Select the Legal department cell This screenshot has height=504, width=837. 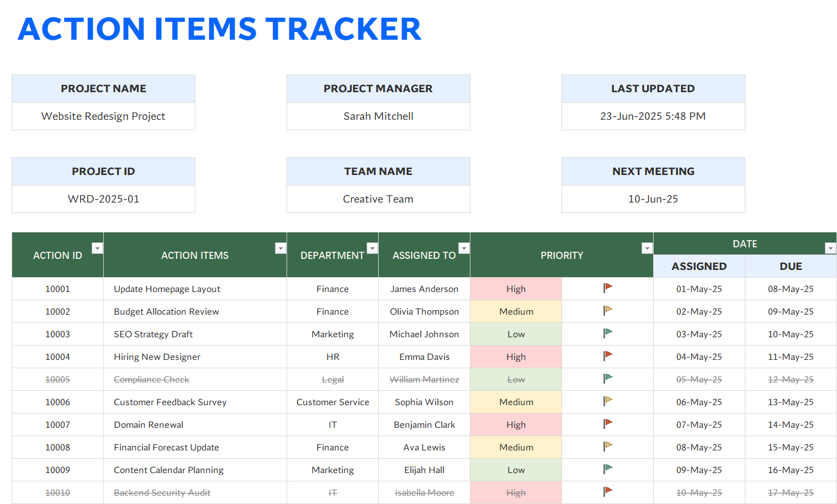pyautogui.click(x=332, y=379)
